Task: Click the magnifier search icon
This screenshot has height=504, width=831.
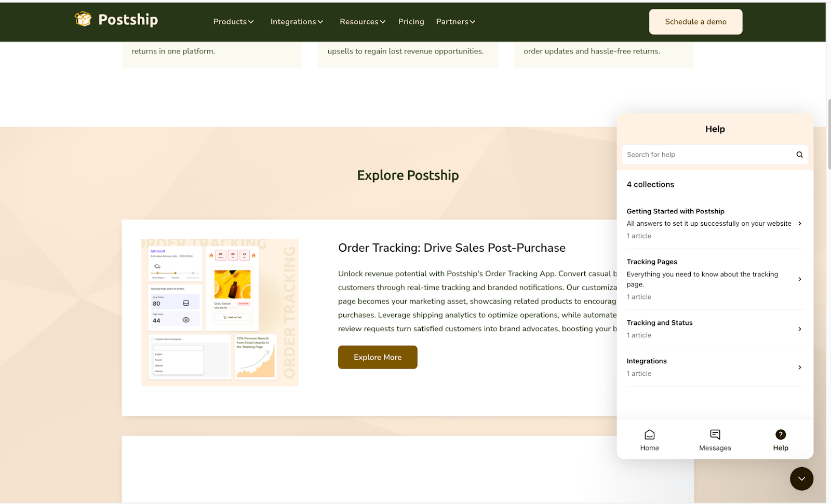Action: click(x=799, y=155)
